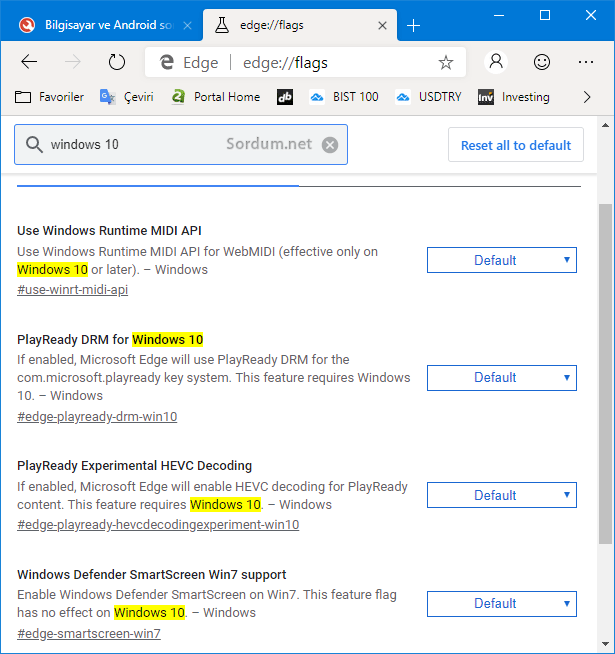This screenshot has height=654, width=615.
Task: Show more bookmarks with chevron arrow
Action: tap(587, 97)
